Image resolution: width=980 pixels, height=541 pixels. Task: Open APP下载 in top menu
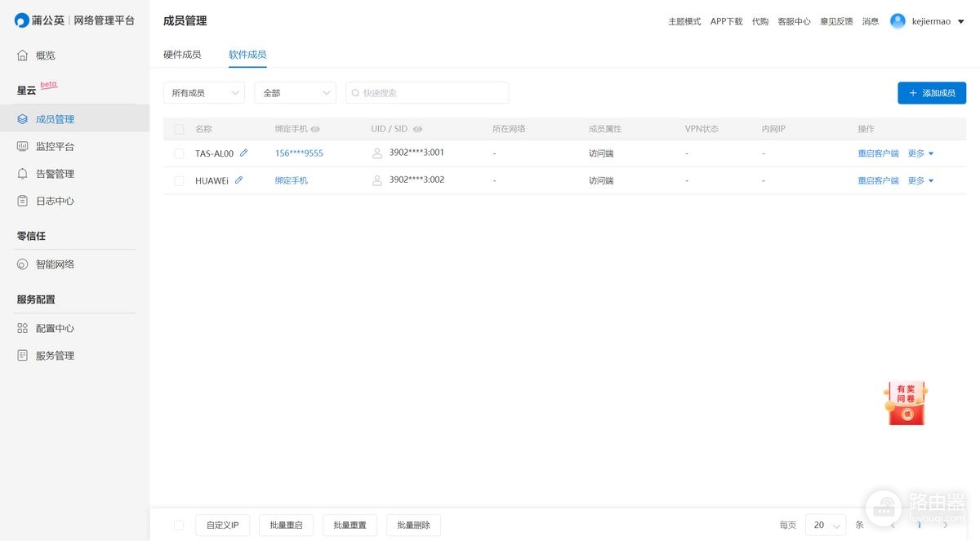pos(727,22)
